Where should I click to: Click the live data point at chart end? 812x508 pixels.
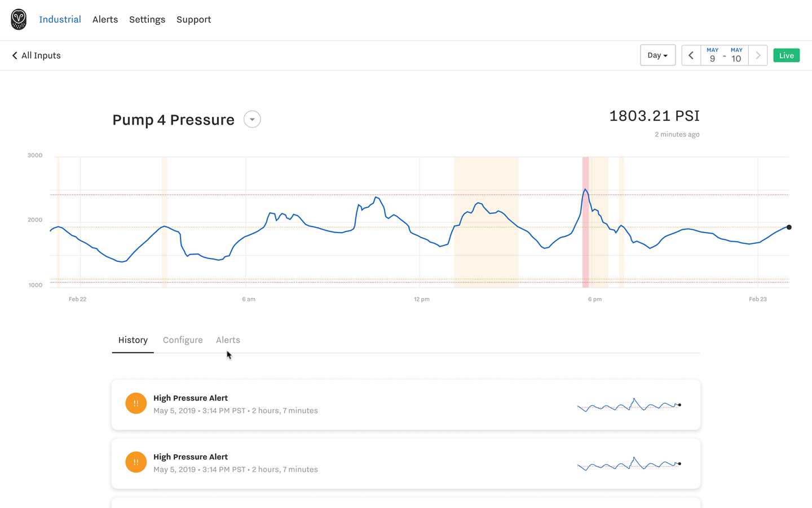pos(789,227)
